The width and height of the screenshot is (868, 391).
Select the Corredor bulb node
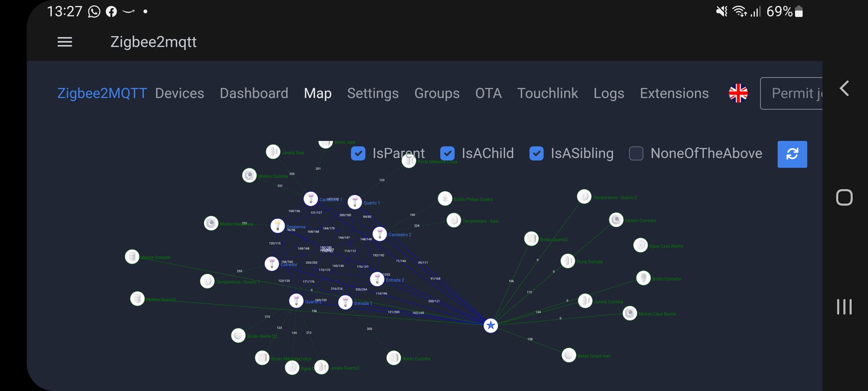(x=272, y=263)
